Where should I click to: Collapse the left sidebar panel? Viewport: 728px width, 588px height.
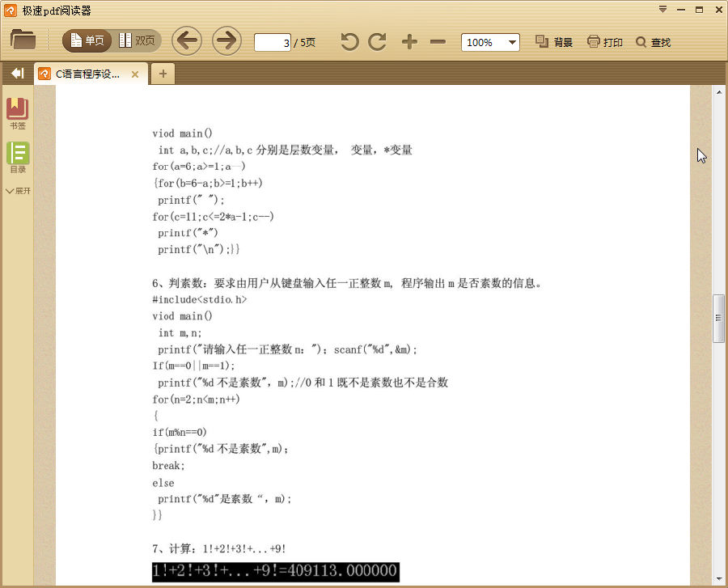point(16,72)
